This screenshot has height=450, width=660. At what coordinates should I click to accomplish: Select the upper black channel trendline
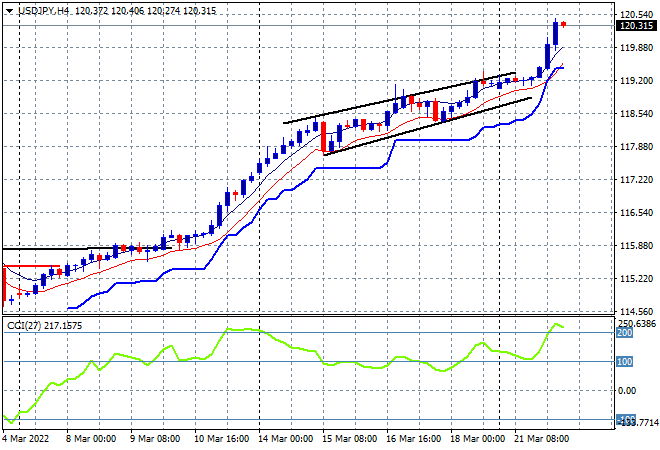click(399, 98)
